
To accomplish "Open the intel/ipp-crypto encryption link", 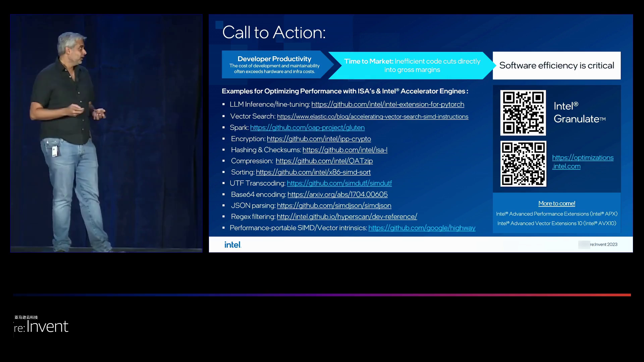I will pos(319,139).
